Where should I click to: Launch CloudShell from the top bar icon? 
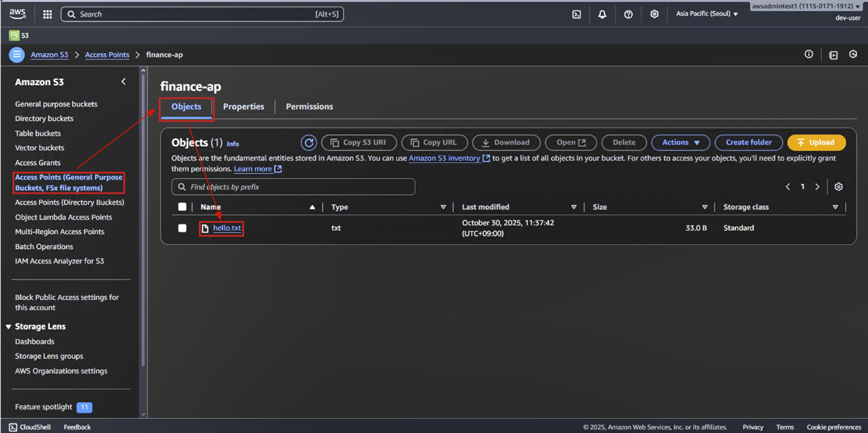click(x=576, y=14)
